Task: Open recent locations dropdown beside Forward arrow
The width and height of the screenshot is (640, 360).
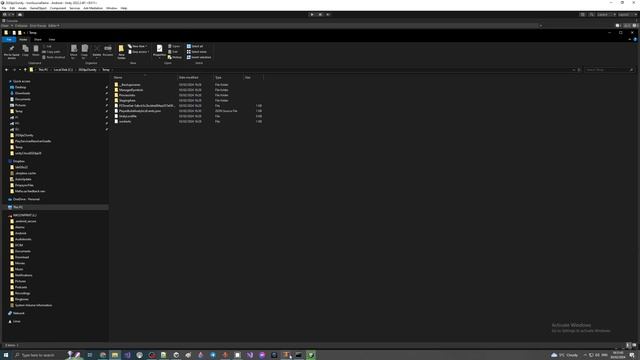Action: click(20, 70)
